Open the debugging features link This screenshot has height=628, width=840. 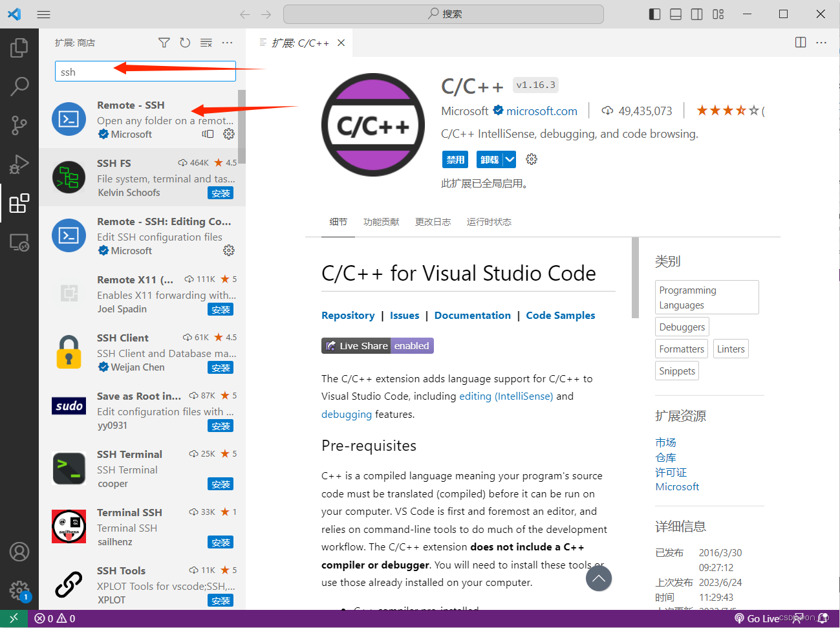coord(347,414)
